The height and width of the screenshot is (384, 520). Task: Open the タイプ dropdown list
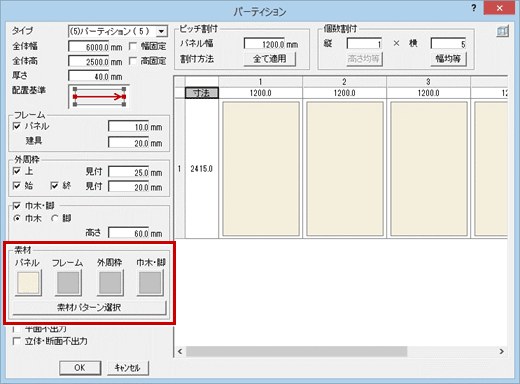[x=161, y=31]
